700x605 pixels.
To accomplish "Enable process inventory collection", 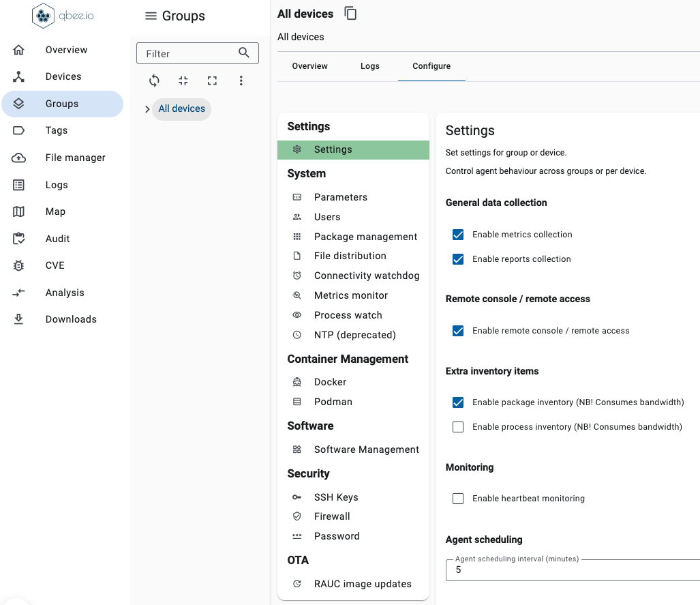I will (x=457, y=426).
